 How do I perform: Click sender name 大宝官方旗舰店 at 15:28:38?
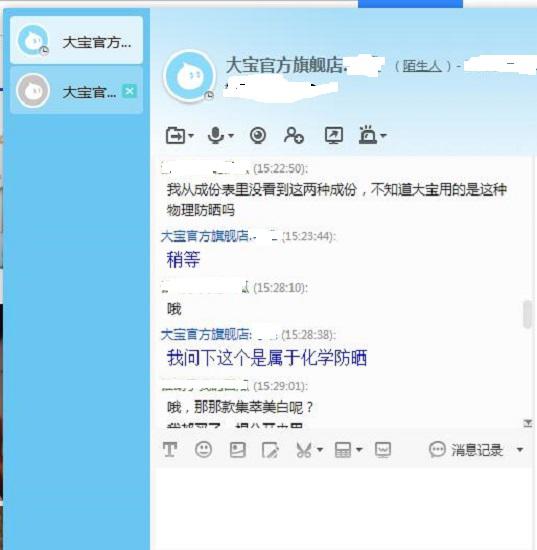click(206, 335)
